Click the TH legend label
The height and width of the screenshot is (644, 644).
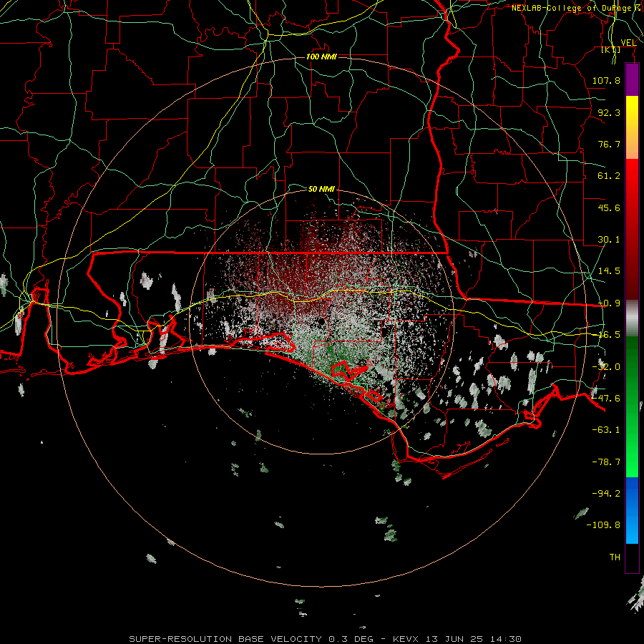(615, 557)
